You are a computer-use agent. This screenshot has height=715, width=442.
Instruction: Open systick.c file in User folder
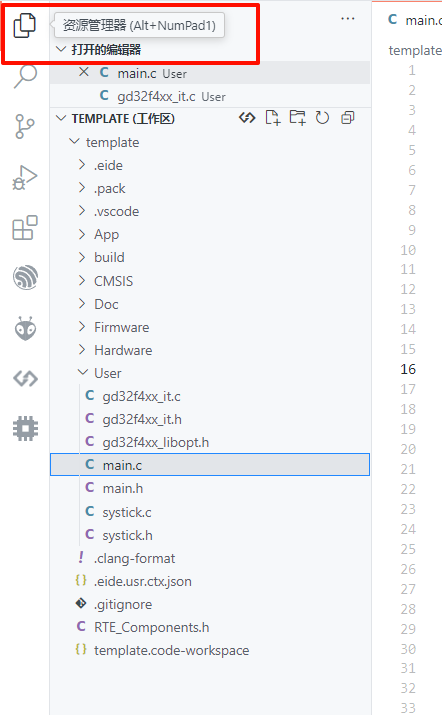127,513
